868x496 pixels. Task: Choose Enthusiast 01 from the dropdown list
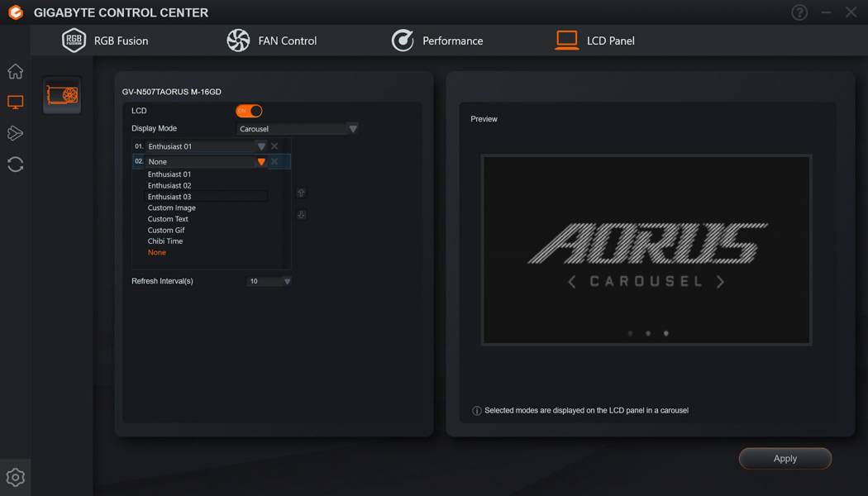pos(169,174)
